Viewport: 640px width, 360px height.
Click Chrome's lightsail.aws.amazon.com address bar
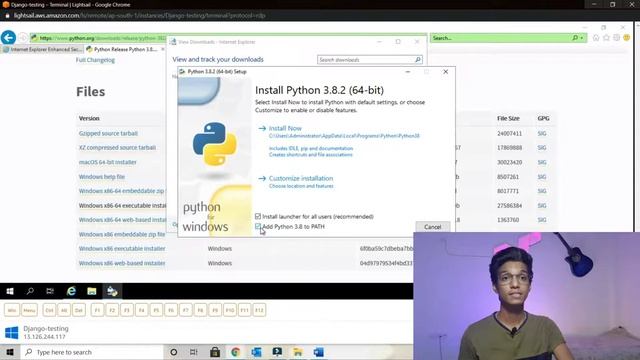(x=139, y=16)
